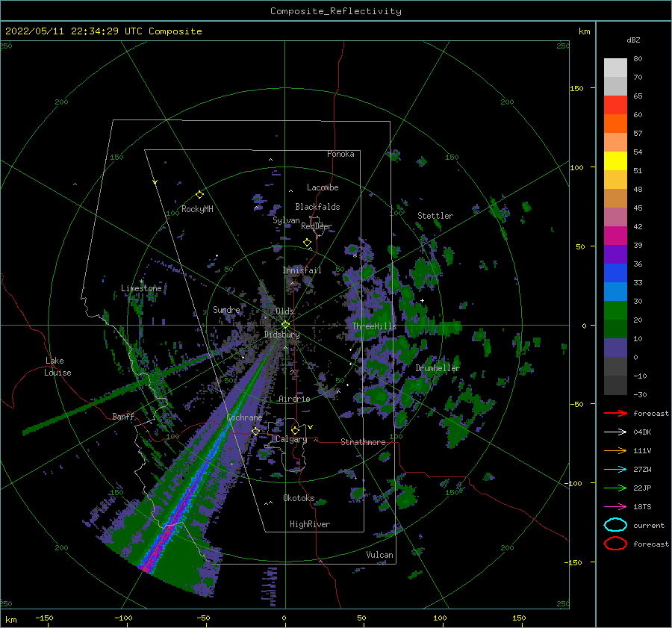Image resolution: width=672 pixels, height=628 pixels.
Task: Click the ThreeHills town label
Action: [374, 326]
